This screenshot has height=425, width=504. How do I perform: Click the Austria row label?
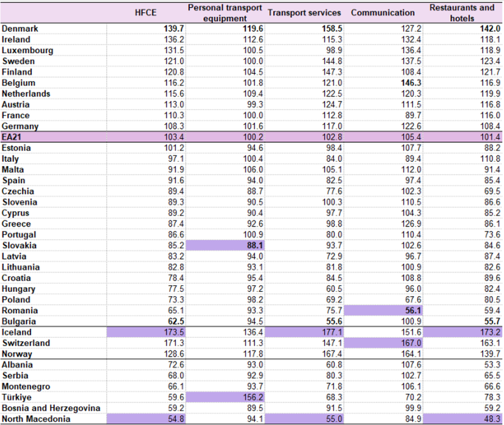16,104
